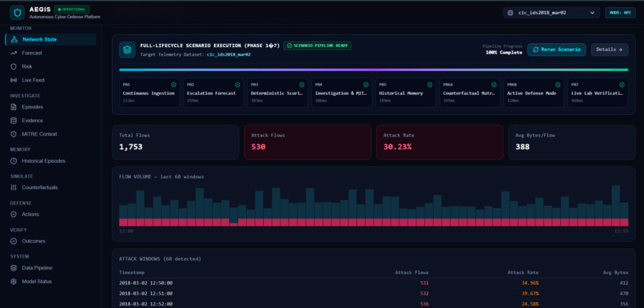The height and width of the screenshot is (308, 644).
Task: Click row 2018-03-02 12:51:00
Action: pos(374,294)
